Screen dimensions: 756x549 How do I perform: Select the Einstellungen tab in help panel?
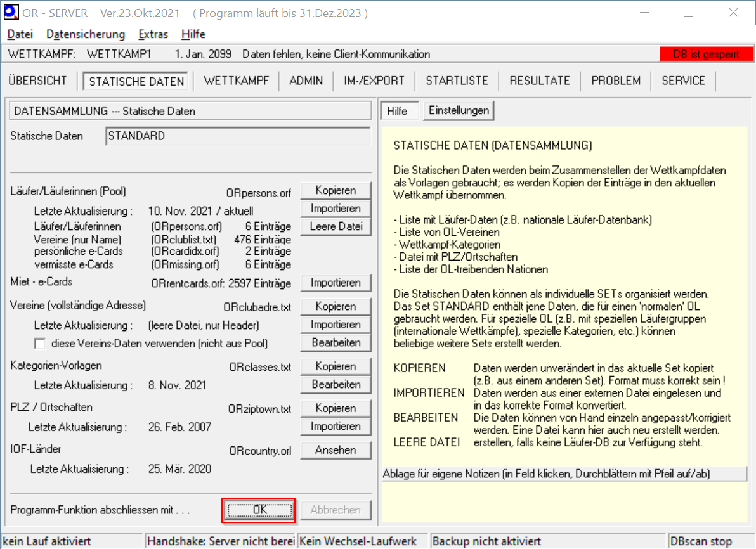click(x=459, y=110)
